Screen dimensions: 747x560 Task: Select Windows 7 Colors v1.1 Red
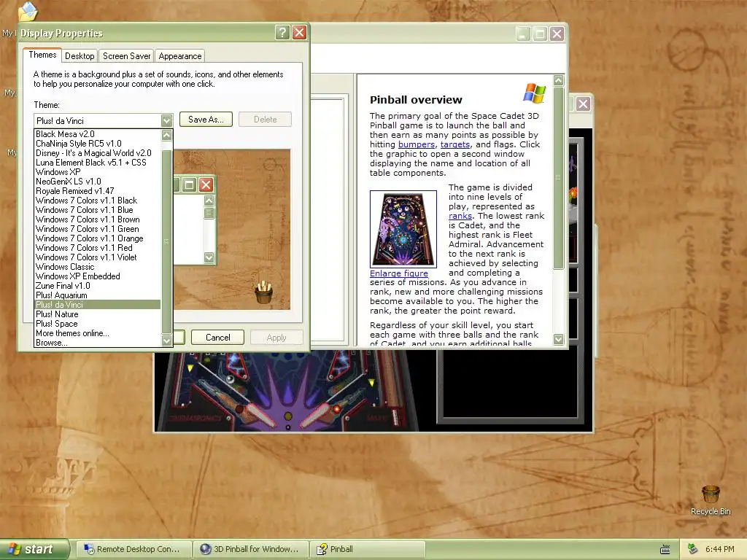pos(98,248)
